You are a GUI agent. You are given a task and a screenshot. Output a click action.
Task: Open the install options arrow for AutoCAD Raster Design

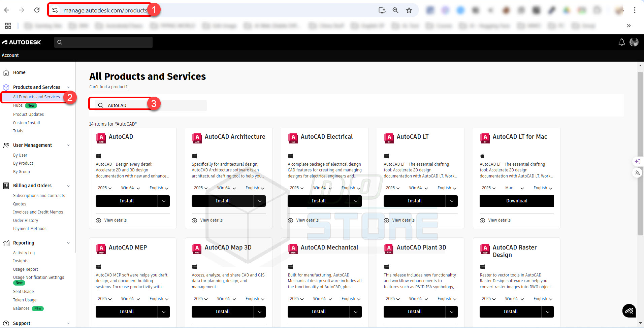(x=548, y=312)
